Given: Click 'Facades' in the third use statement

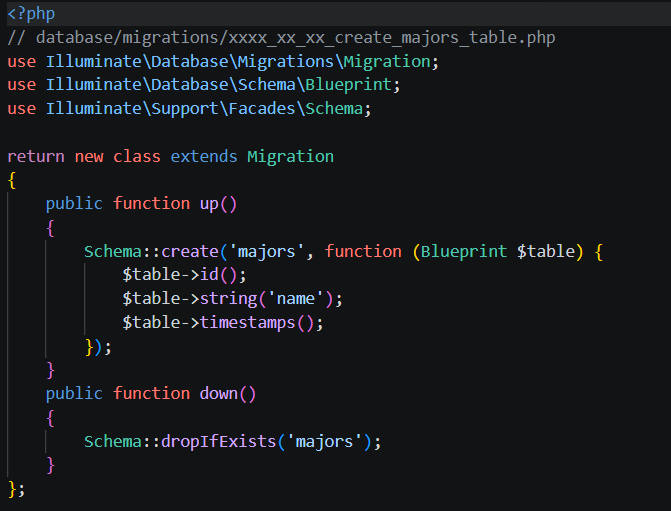Looking at the screenshot, I should (262, 108).
